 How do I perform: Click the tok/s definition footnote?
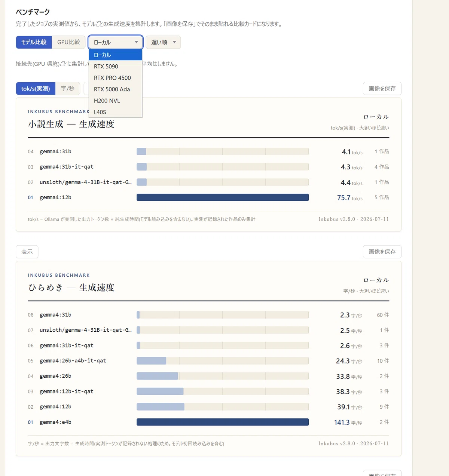point(141,219)
